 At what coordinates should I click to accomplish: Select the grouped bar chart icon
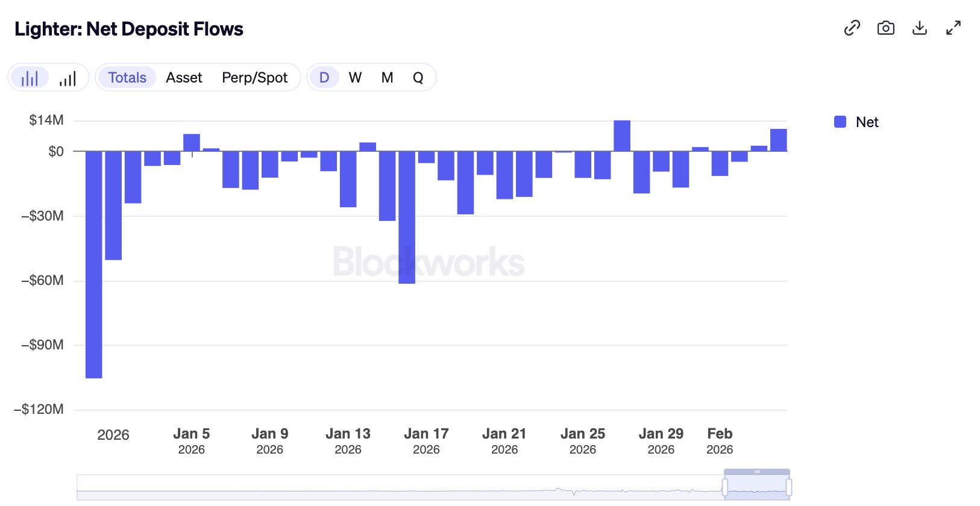[x=30, y=78]
